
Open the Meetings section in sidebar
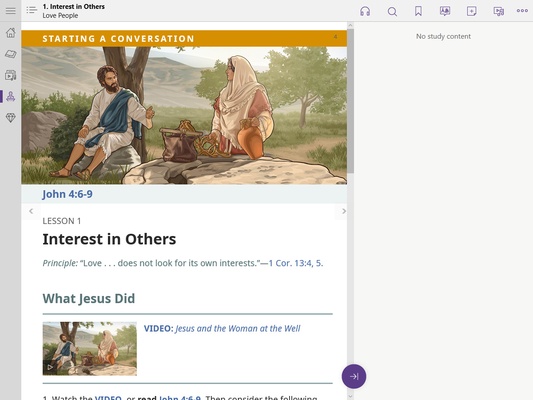click(x=11, y=96)
